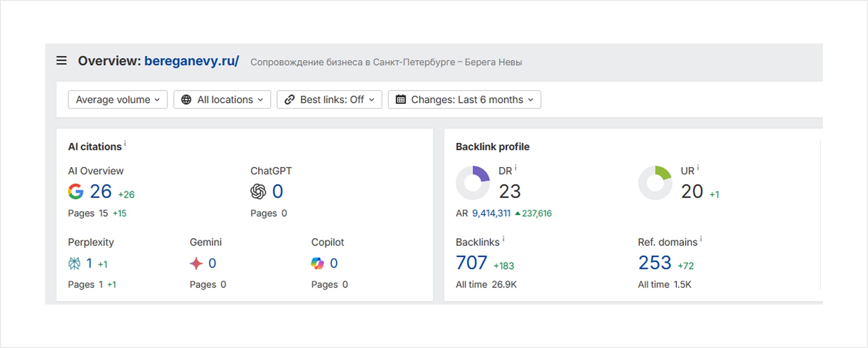Click Pages 1 under Perplexity
The height and width of the screenshot is (348, 868).
coord(85,285)
